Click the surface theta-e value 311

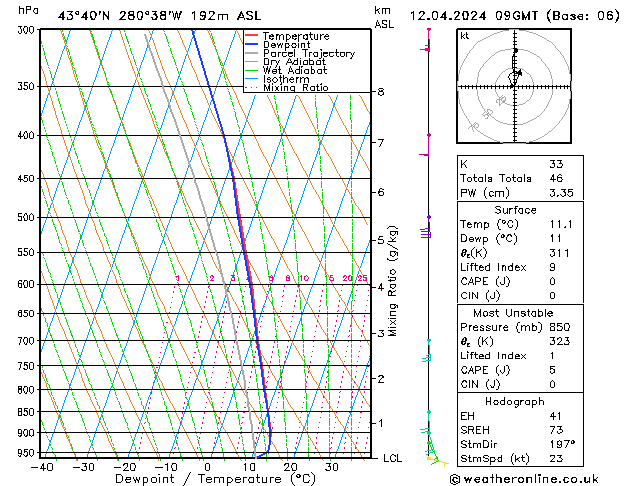[x=559, y=253]
